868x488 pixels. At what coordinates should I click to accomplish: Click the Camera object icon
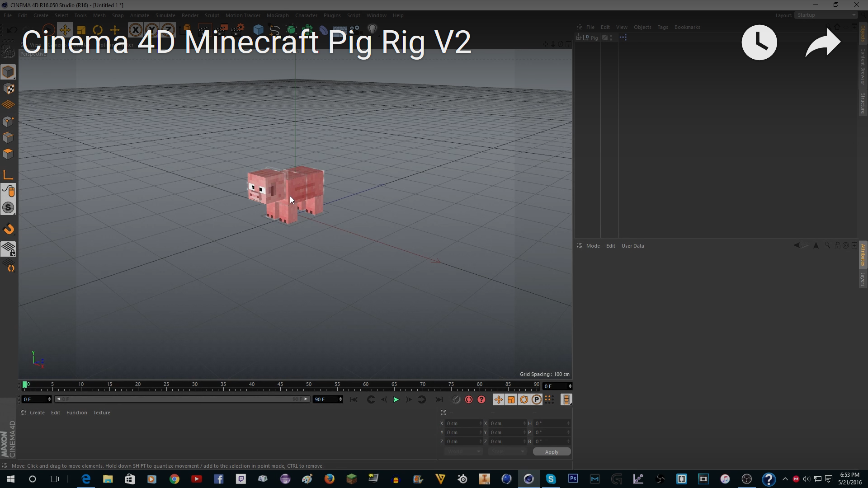(356, 30)
